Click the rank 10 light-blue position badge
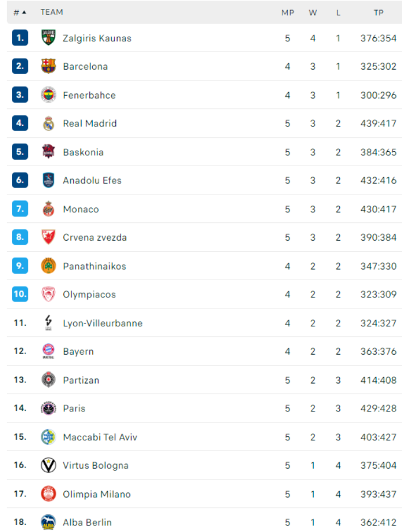This screenshot has height=532, width=402. pos(20,294)
